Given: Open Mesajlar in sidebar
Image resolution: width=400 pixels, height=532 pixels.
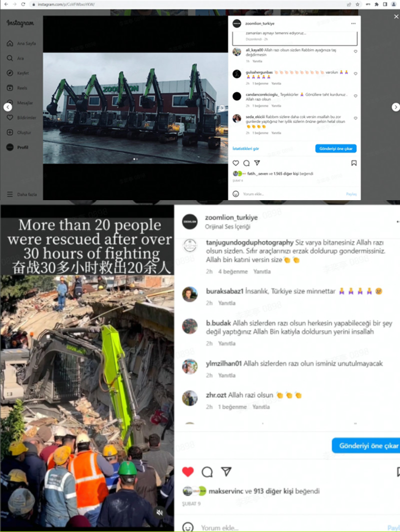Looking at the screenshot, I should 20,103.
